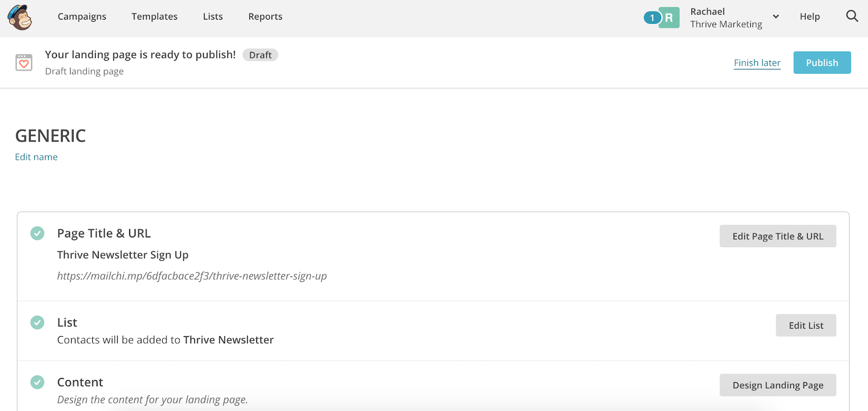868x411 pixels.
Task: Click the Finish later link
Action: click(757, 63)
